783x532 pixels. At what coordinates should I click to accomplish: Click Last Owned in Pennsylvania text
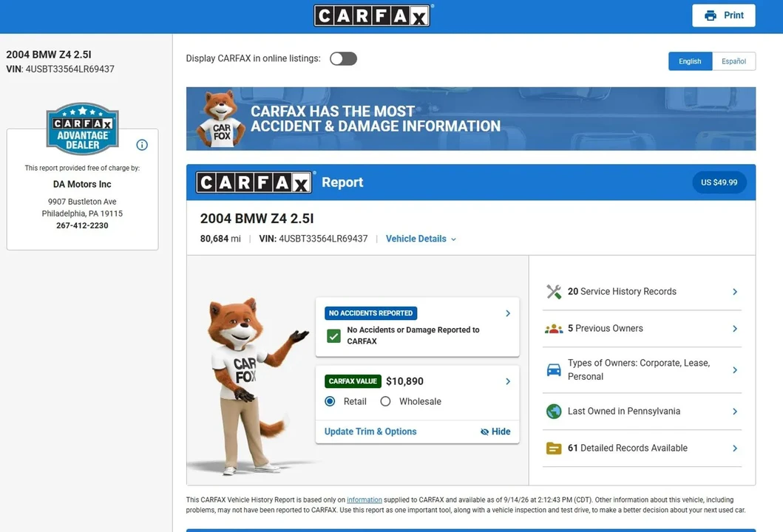click(x=624, y=412)
